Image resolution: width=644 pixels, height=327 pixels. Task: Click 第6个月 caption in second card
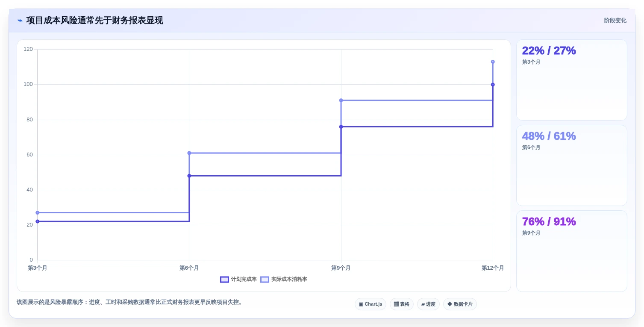(x=531, y=147)
